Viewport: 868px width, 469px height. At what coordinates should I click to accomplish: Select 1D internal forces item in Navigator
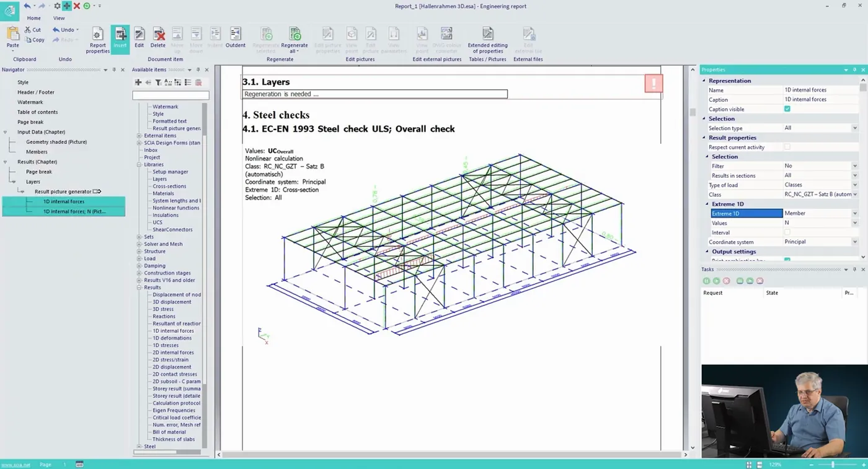click(x=64, y=201)
